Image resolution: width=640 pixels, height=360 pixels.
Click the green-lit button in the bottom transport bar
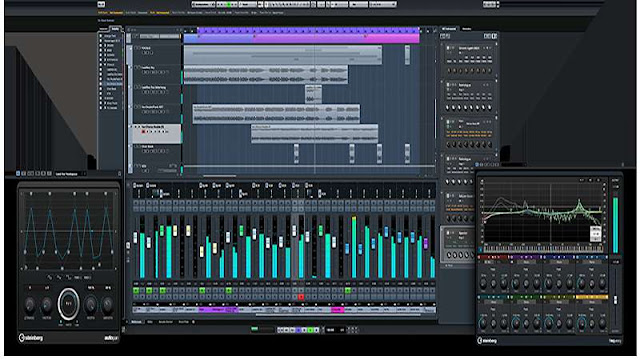point(310,330)
